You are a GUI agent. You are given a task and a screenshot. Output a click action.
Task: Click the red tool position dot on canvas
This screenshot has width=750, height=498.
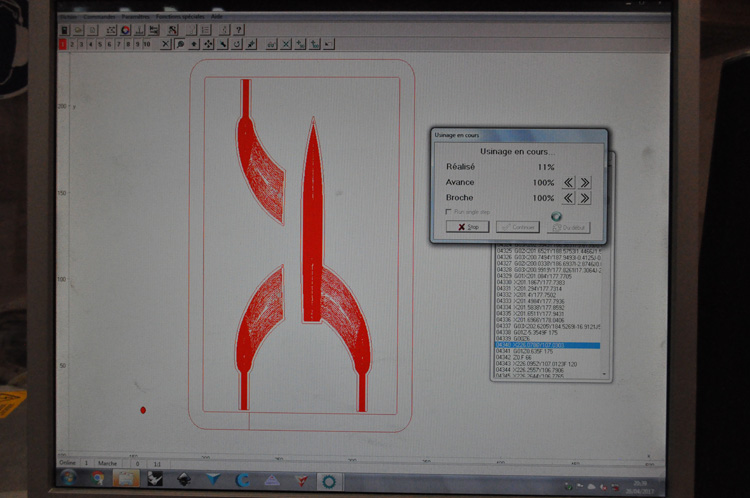(143, 410)
